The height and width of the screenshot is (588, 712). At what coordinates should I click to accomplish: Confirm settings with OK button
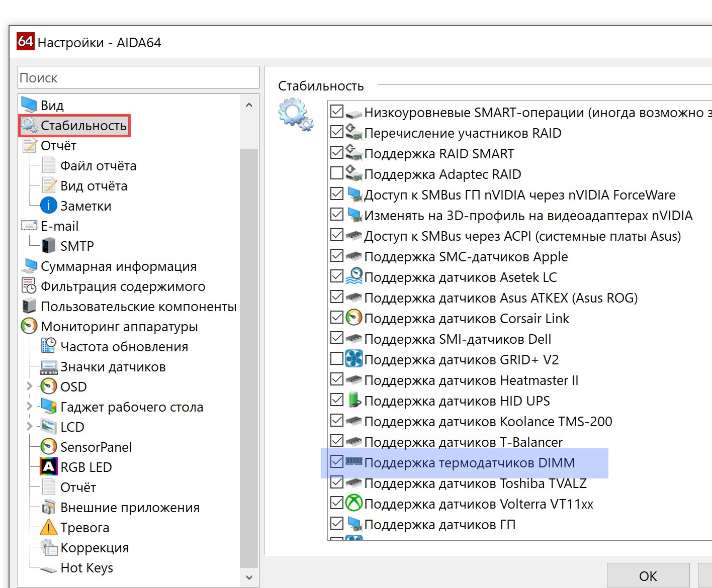[648, 575]
